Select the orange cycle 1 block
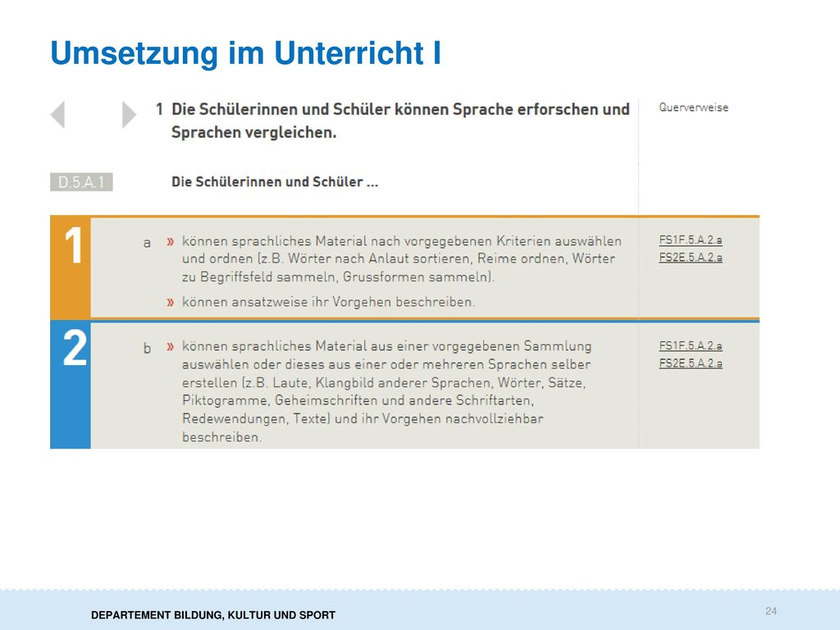This screenshot has height=630, width=840. 71,267
